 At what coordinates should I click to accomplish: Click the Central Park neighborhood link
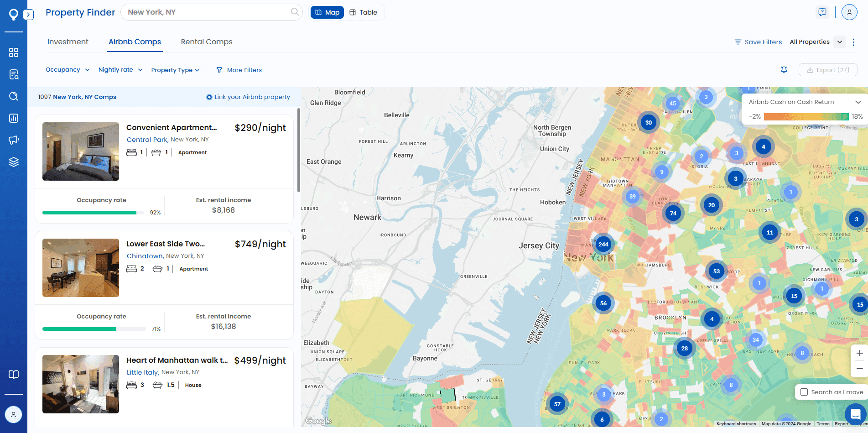point(147,140)
